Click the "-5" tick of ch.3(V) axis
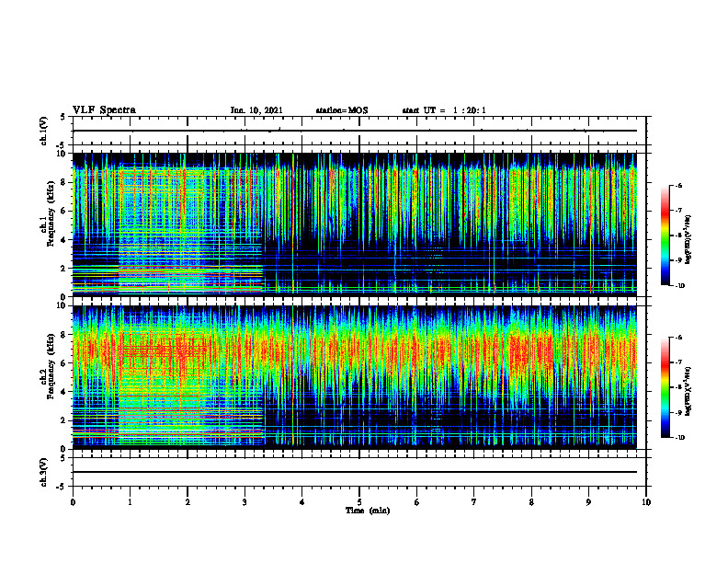This screenshot has height=563, width=728. tap(62, 487)
